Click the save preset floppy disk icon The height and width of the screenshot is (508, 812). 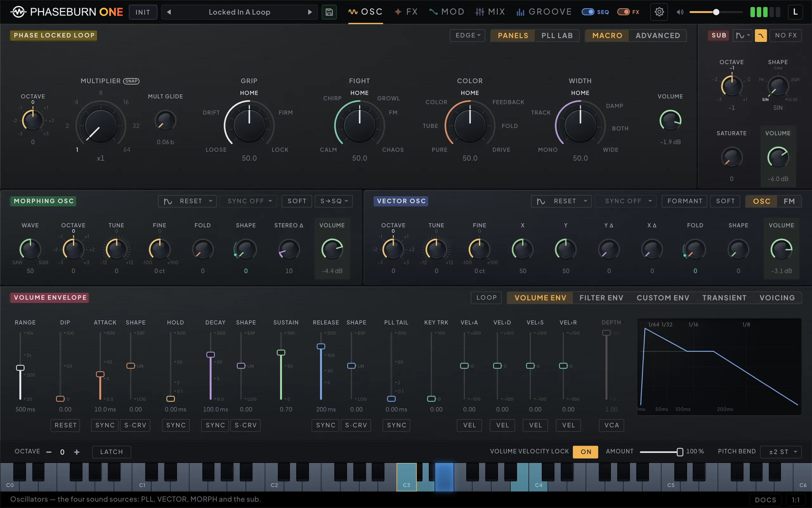point(329,12)
